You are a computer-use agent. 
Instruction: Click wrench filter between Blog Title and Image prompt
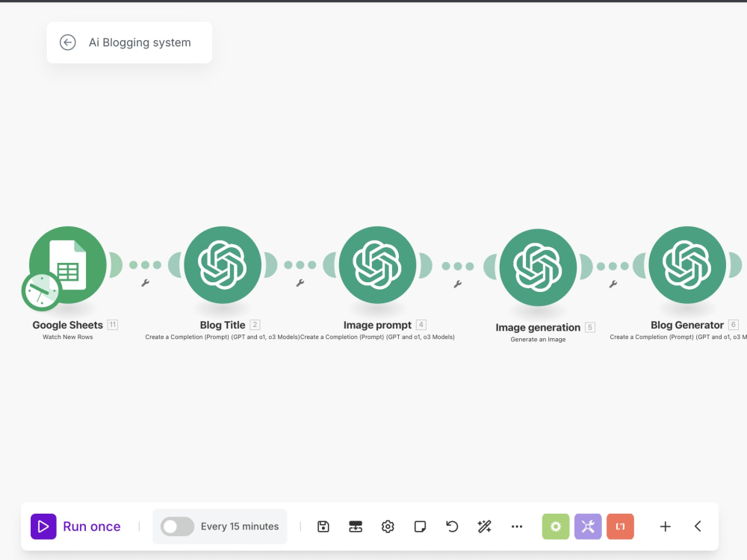click(x=300, y=283)
